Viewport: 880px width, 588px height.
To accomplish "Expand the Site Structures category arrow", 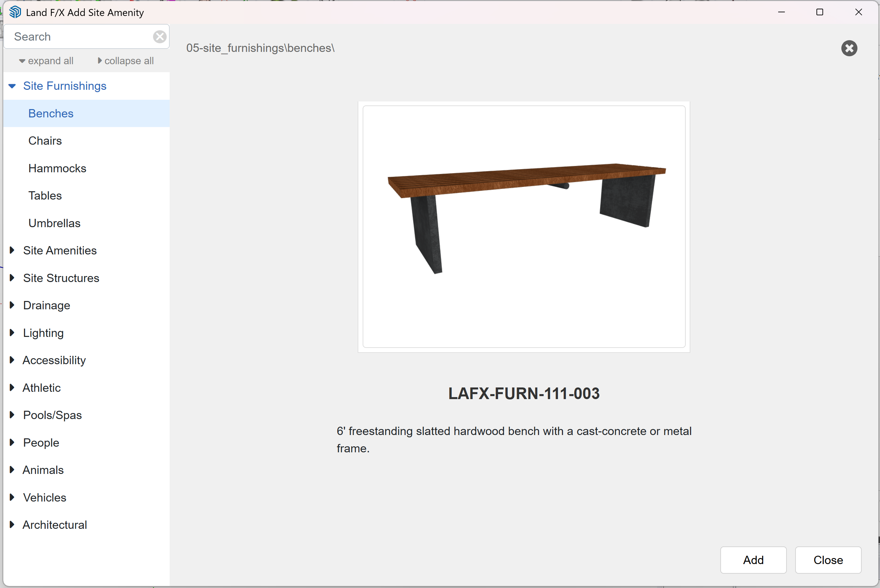I will (12, 278).
